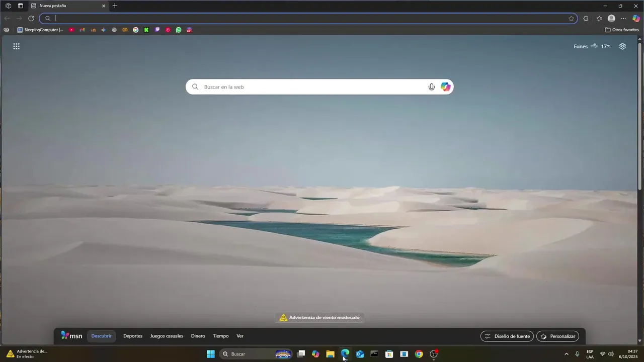This screenshot has width=644, height=362.
Task: Click the Buscar en la web field
Action: [x=319, y=87]
